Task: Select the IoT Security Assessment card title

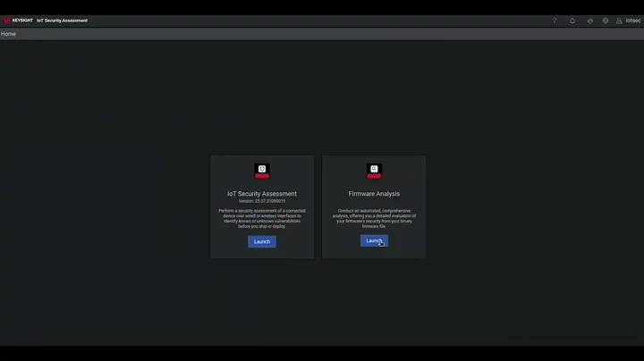Action: [261, 194]
